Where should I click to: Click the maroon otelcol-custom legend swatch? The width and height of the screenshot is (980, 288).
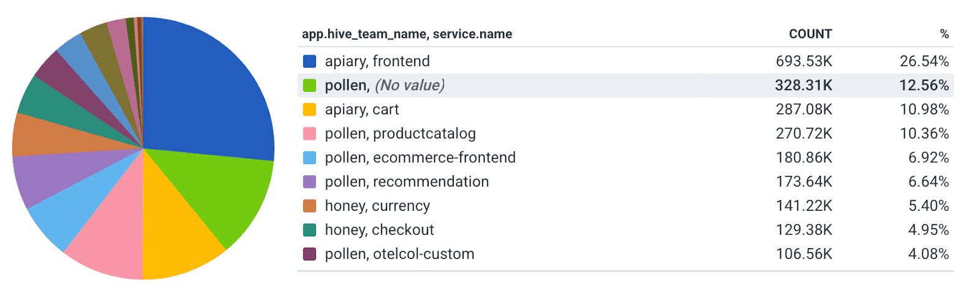coord(309,254)
